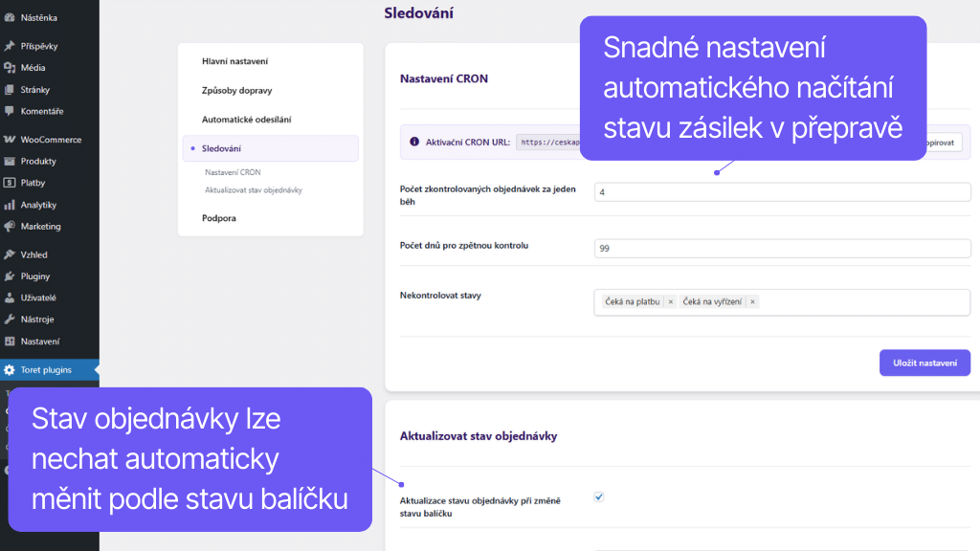Open the WooCommerce sidebar icon
The width and height of the screenshot is (980, 551).
click(x=11, y=139)
